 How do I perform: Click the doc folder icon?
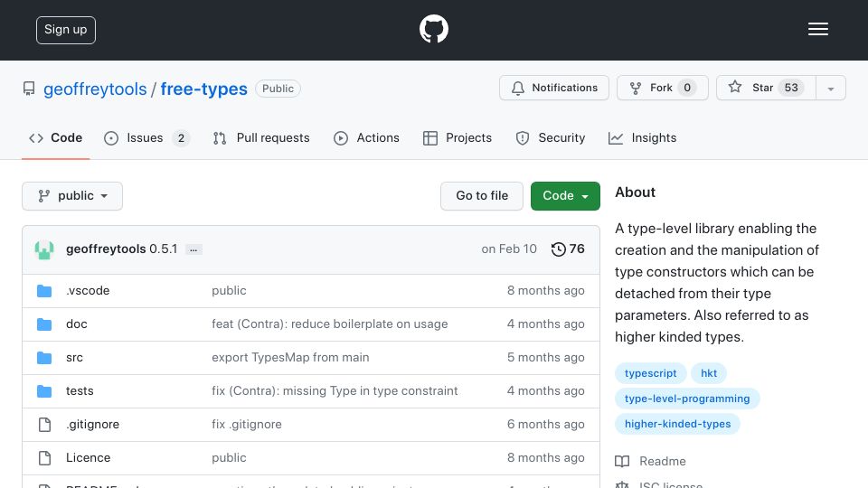[44, 324]
